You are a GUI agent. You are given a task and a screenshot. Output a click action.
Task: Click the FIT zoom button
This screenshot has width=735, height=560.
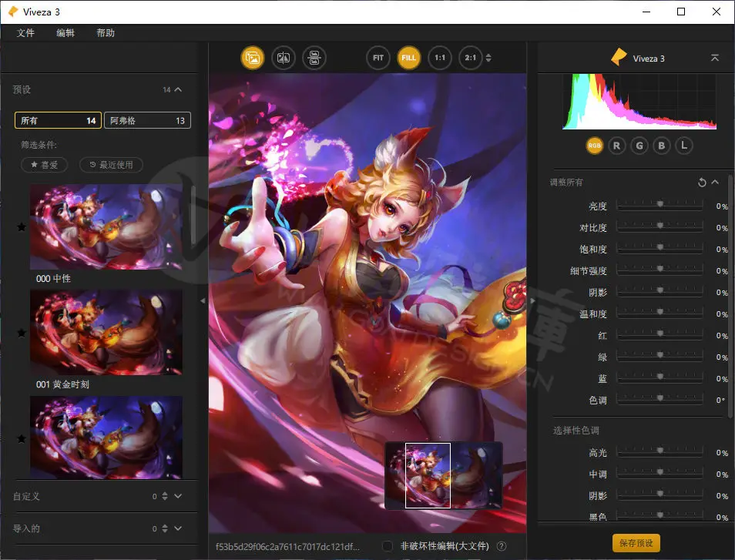click(378, 58)
